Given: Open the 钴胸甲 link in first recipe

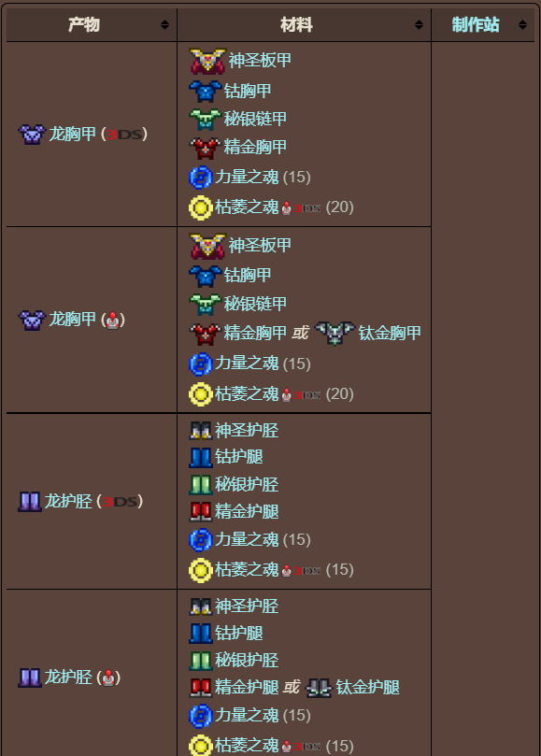Looking at the screenshot, I should tap(248, 91).
